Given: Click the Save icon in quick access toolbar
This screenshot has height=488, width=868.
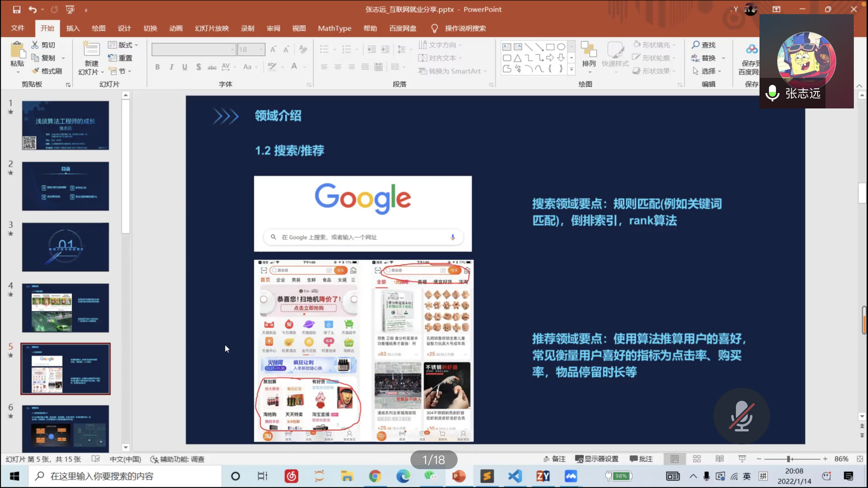Looking at the screenshot, I should click(x=17, y=9).
